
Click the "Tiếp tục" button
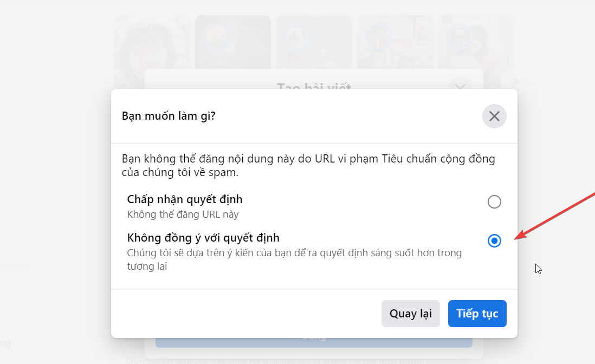click(477, 314)
